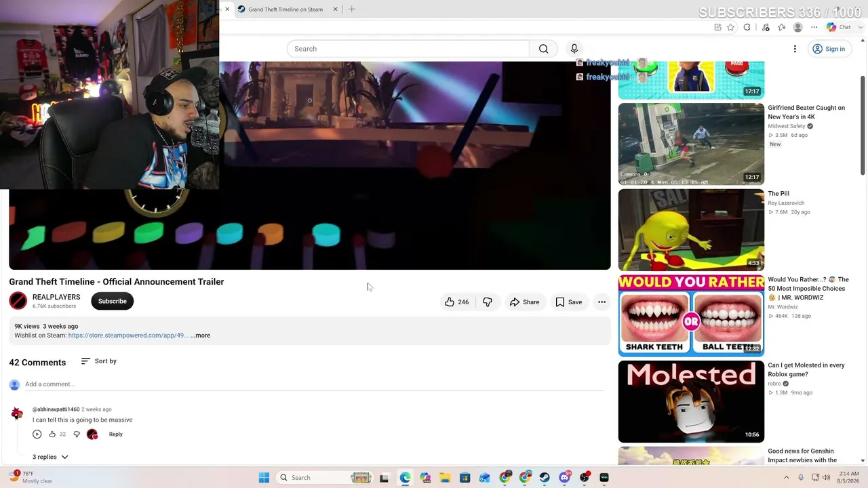Viewport: 868px width, 488px height.
Task: Click the Sign in button
Action: pos(829,49)
